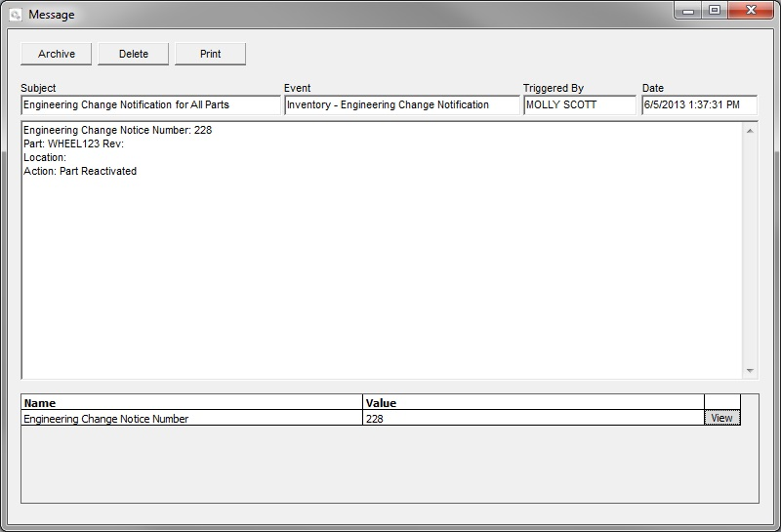This screenshot has height=532, width=781.
Task: Click the value cell showing 228
Action: click(533, 418)
